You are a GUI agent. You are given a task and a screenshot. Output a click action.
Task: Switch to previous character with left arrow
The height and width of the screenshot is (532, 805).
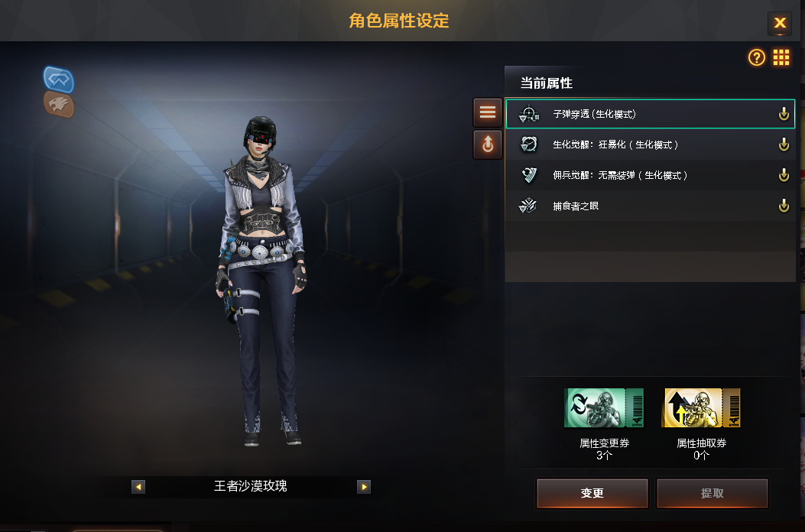tap(138, 486)
